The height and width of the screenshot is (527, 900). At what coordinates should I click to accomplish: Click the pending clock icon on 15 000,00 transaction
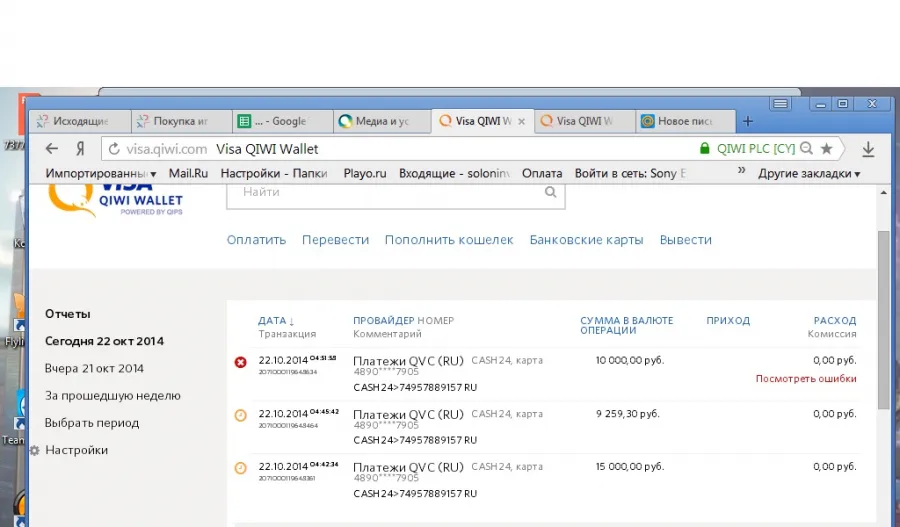pyautogui.click(x=240, y=468)
